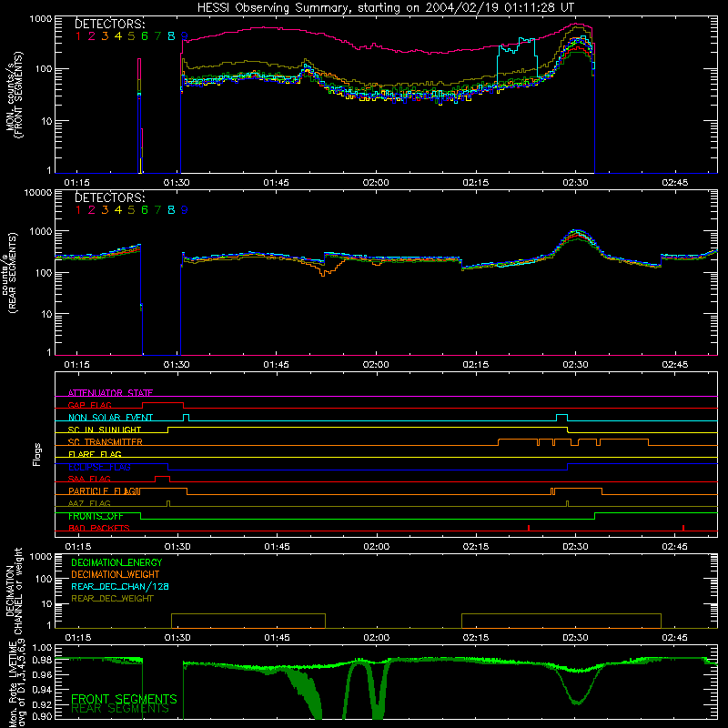Image resolution: width=728 pixels, height=728 pixels.
Task: Select detector 6 legend number in front plot
Action: [x=145, y=36]
